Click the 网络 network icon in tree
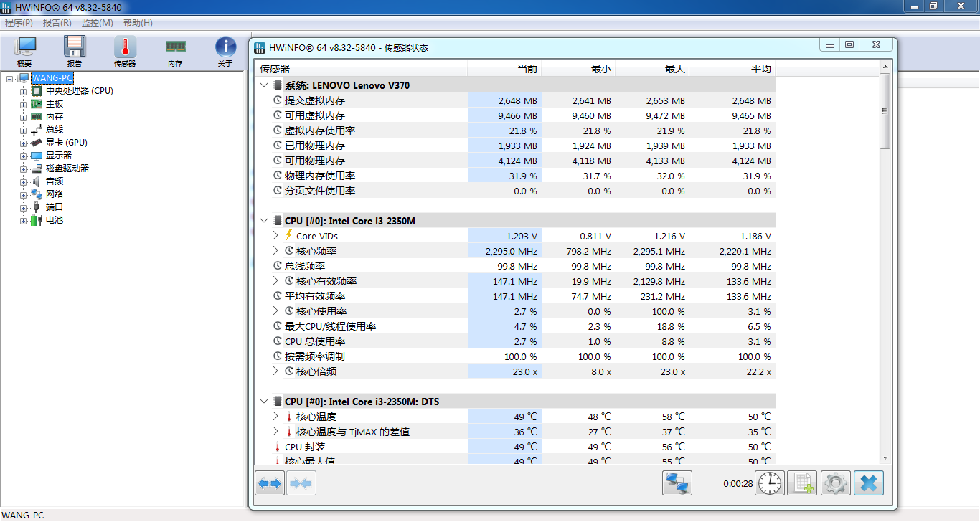This screenshot has width=980, height=522. coord(37,194)
